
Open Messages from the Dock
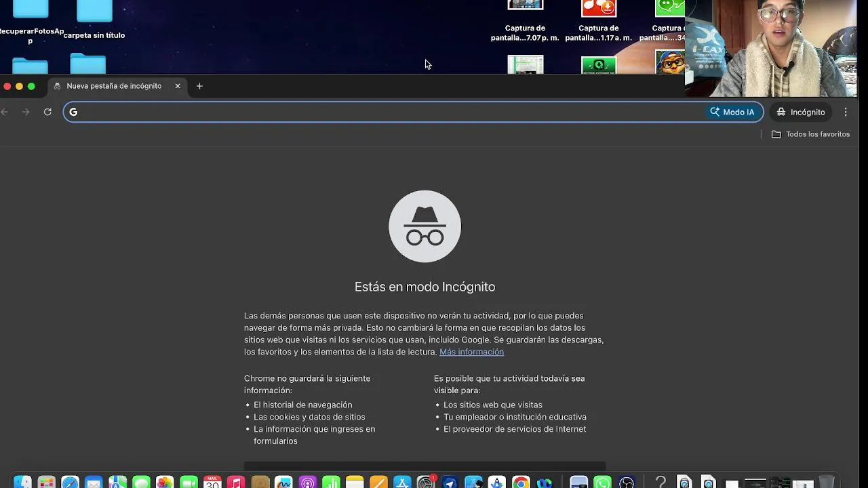(141, 483)
